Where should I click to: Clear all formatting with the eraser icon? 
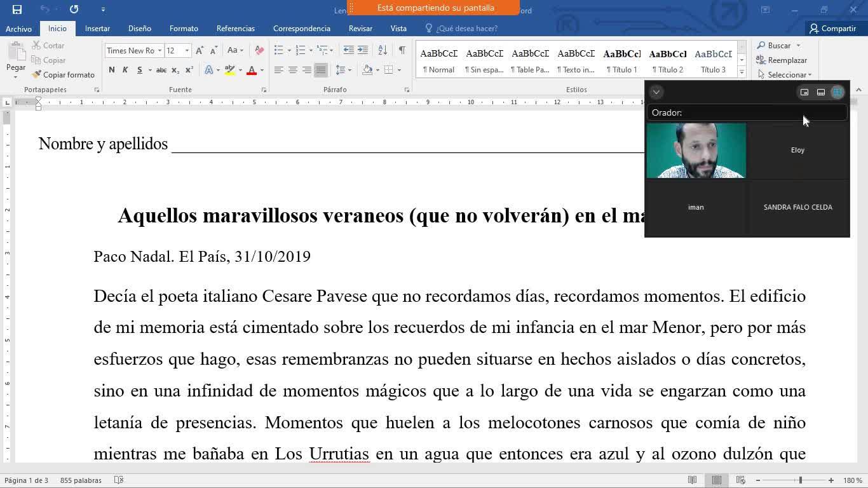coord(259,50)
